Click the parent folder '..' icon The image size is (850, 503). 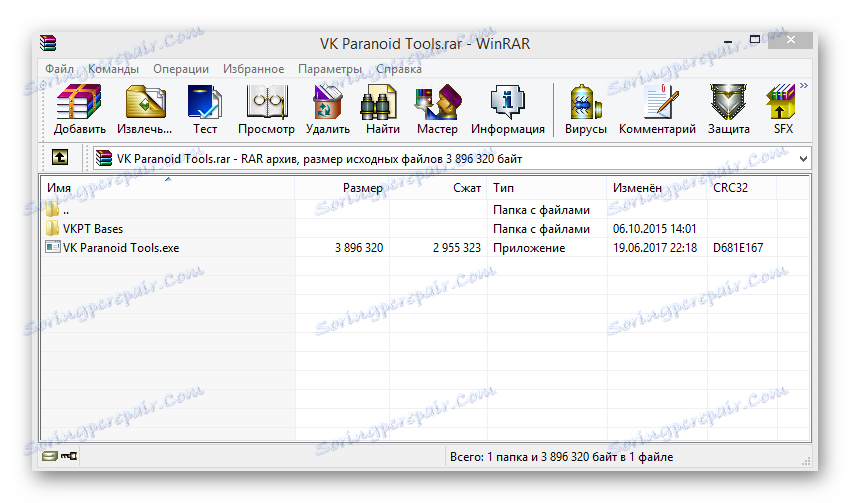[x=53, y=209]
